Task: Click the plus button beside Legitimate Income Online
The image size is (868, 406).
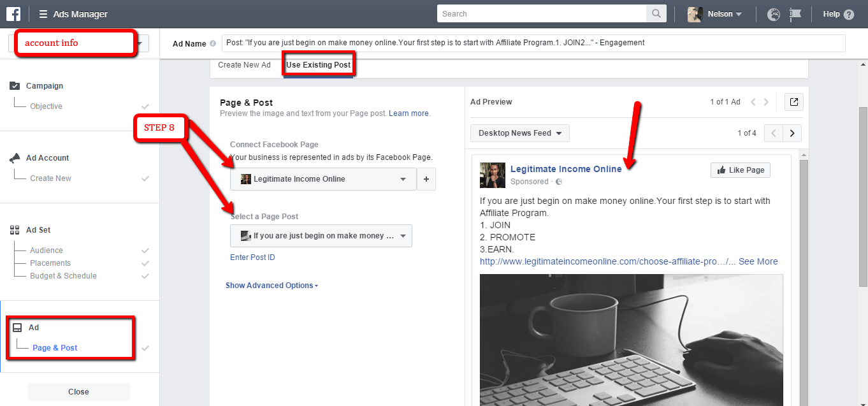Action: pyautogui.click(x=426, y=179)
